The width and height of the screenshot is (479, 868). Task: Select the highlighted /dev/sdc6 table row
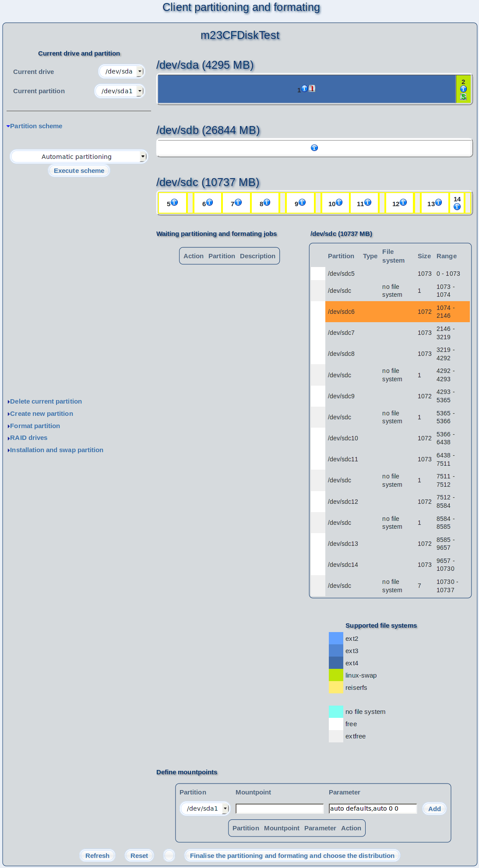point(397,312)
